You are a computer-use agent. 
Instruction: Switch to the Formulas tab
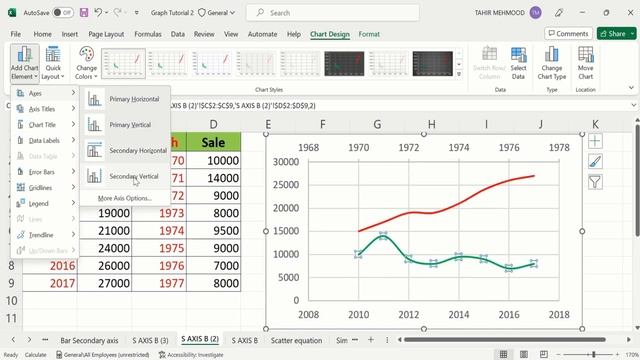pos(148,34)
